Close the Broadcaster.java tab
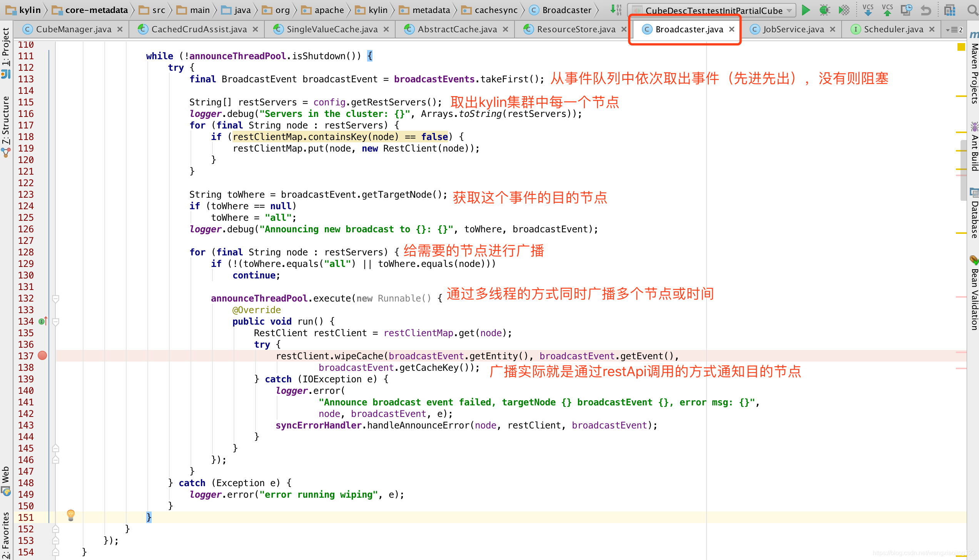This screenshot has width=979, height=560. 732,29
